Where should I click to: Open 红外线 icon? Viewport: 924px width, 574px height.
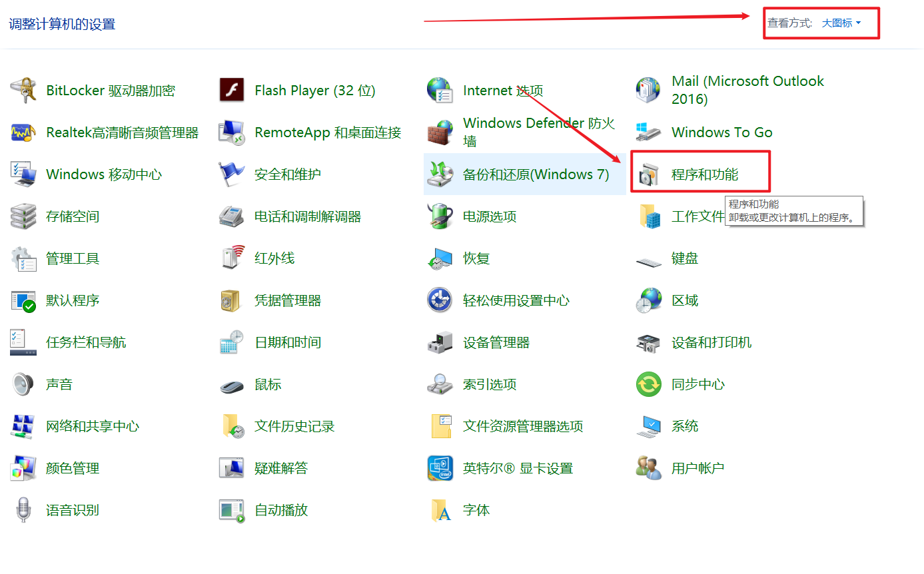(232, 258)
